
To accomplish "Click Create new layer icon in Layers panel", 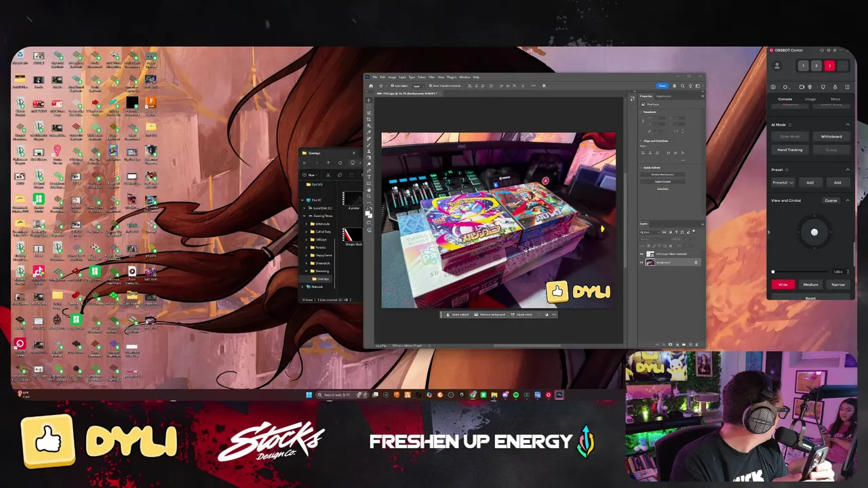I will coord(690,344).
